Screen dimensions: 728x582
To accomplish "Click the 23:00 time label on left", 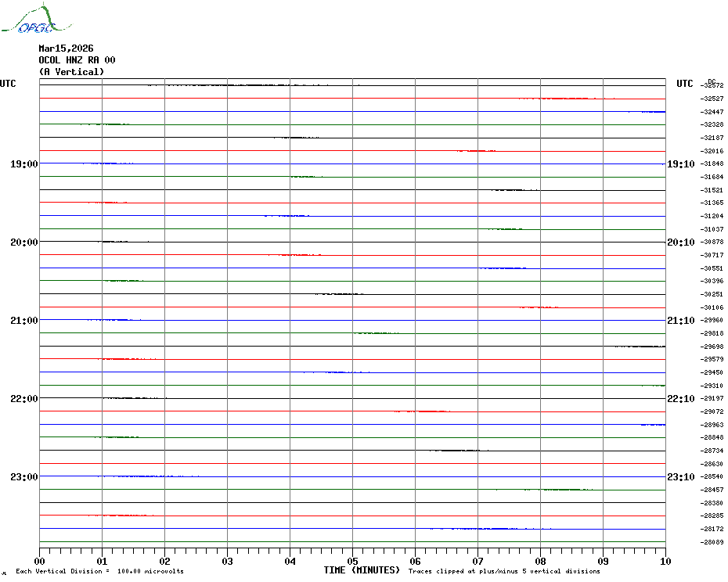I will pyautogui.click(x=23, y=477).
